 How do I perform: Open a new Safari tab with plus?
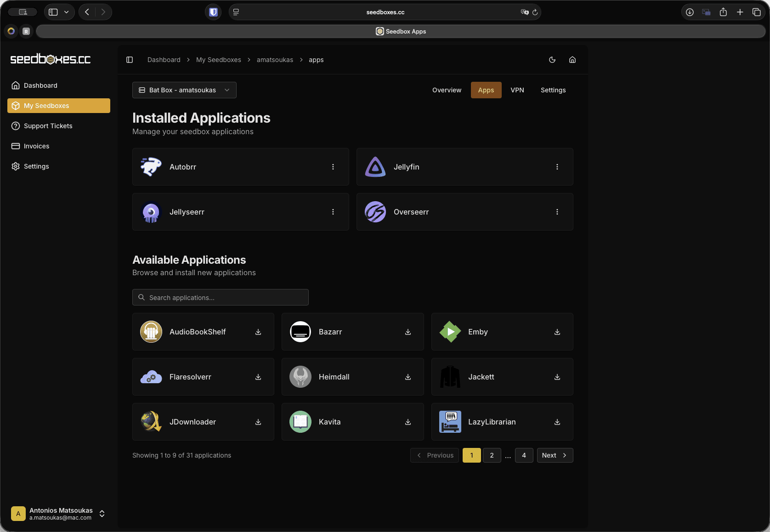pos(740,12)
